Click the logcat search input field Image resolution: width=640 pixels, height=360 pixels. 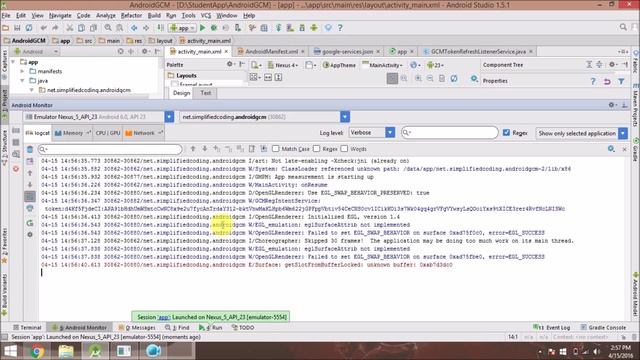coord(110,149)
